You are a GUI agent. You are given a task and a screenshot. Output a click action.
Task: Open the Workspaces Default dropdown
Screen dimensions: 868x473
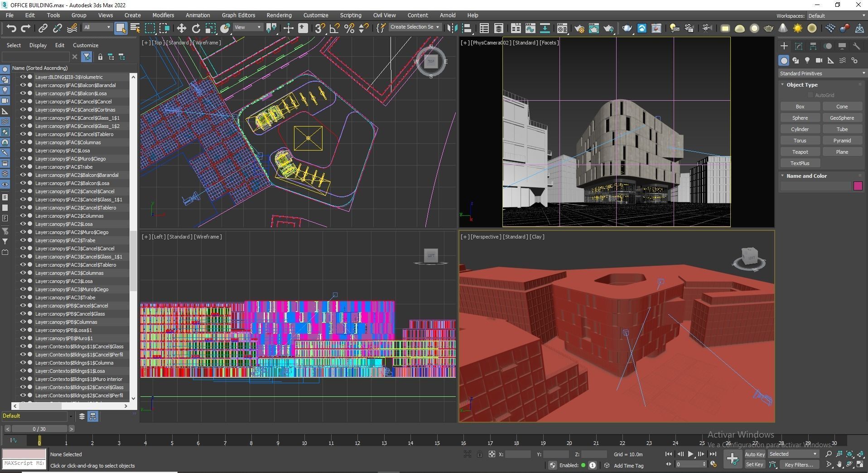tap(837, 16)
